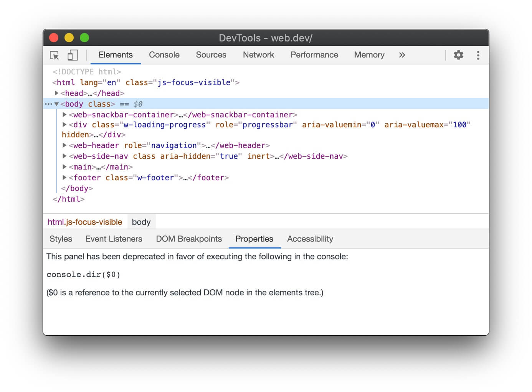Open the body element's more-actions ellipsis
The height and width of the screenshot is (392, 532).
coord(49,104)
